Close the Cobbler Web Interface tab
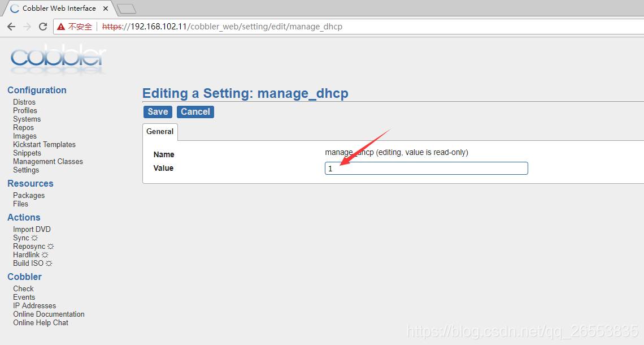 [106, 8]
